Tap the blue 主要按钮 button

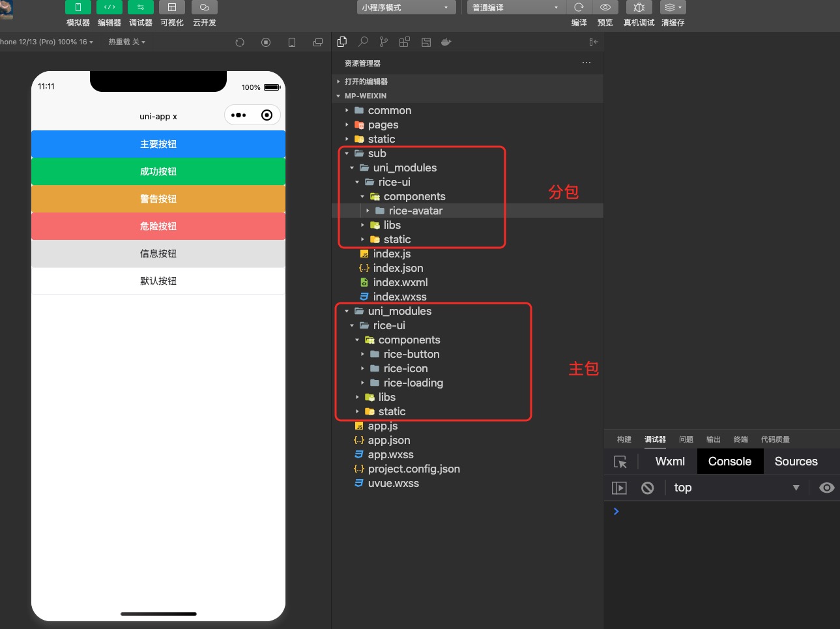coord(158,144)
